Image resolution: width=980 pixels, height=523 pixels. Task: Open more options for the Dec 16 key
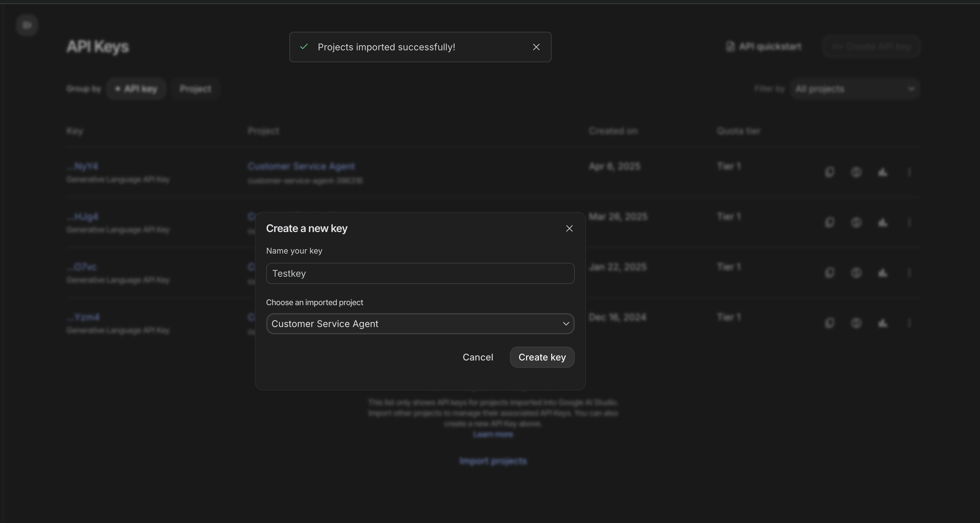(909, 323)
